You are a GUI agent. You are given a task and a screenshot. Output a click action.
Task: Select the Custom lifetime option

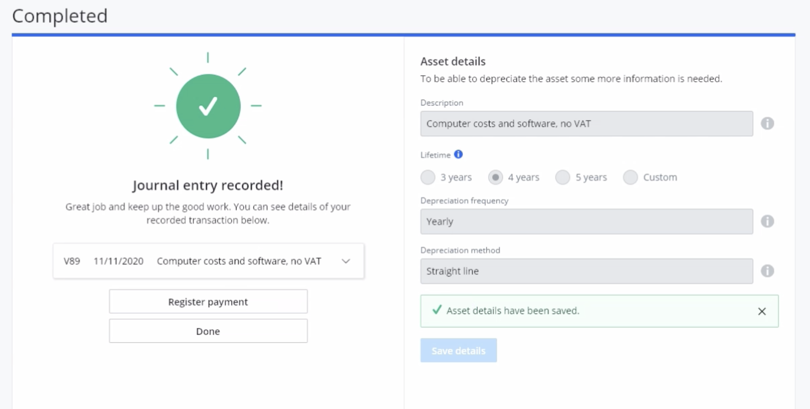pos(630,177)
